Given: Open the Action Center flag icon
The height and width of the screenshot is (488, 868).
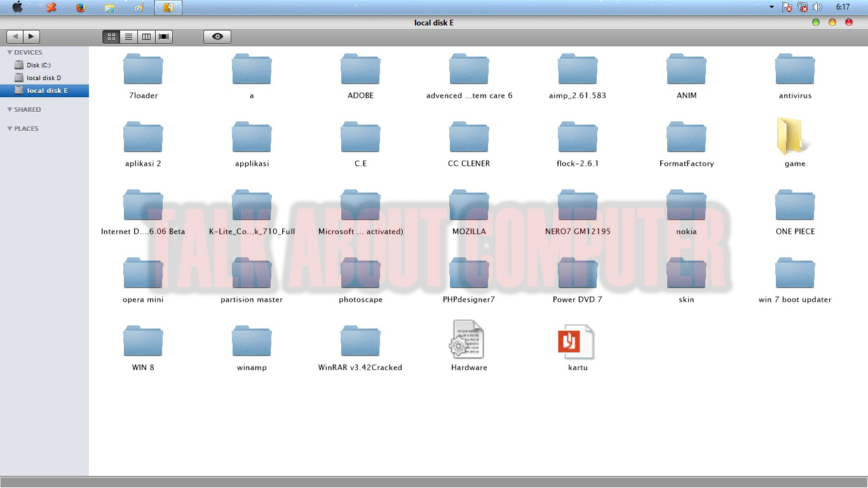Looking at the screenshot, I should click(x=787, y=7).
